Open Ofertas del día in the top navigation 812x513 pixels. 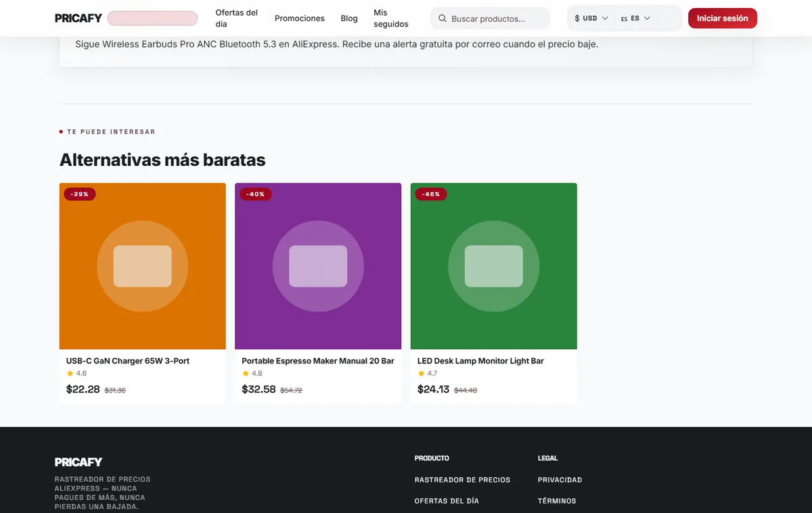coord(237,18)
